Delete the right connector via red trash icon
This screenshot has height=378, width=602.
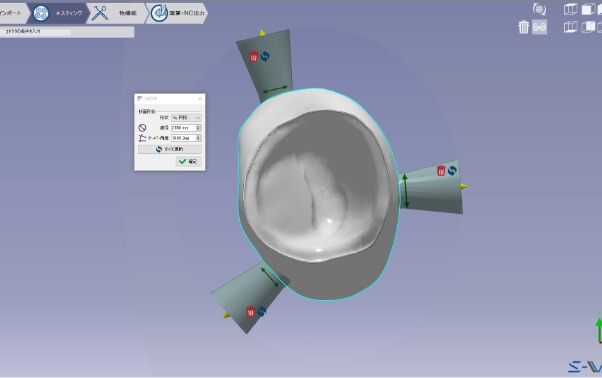[x=441, y=170]
